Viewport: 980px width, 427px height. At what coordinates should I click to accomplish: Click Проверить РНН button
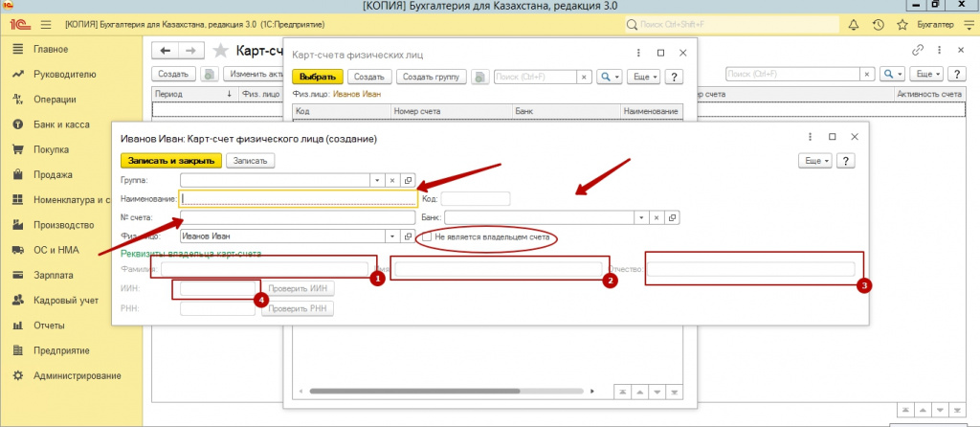coord(299,309)
